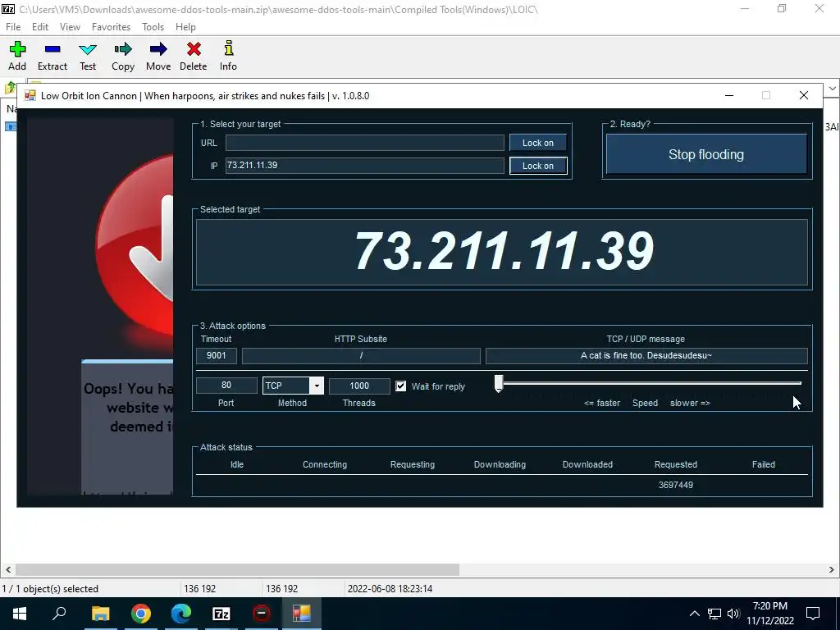The height and width of the screenshot is (630, 840).
Task: Open Google Chrome from the taskbar
Action: (x=141, y=614)
